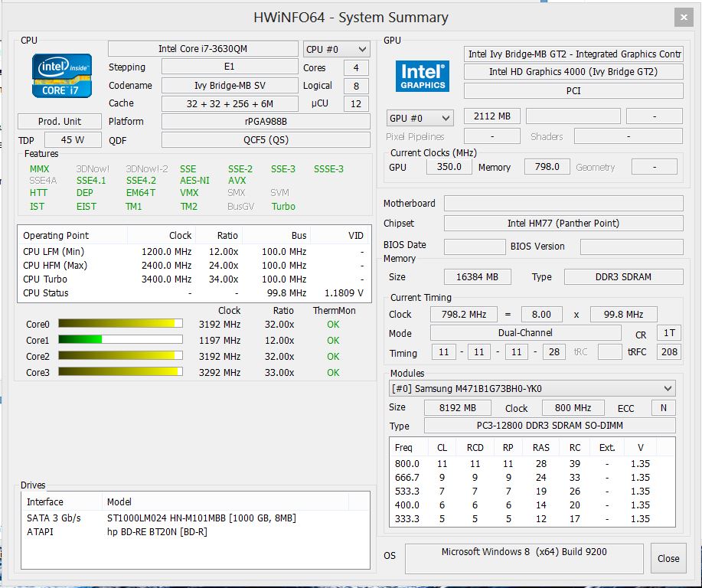Screen dimensions: 702x588
Task: Click the Close button
Action: tap(668, 558)
